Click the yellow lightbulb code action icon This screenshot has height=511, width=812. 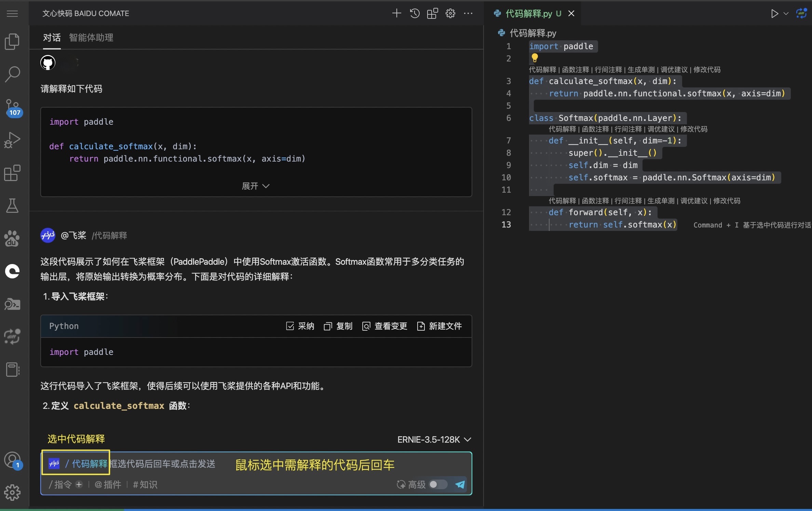(x=534, y=58)
